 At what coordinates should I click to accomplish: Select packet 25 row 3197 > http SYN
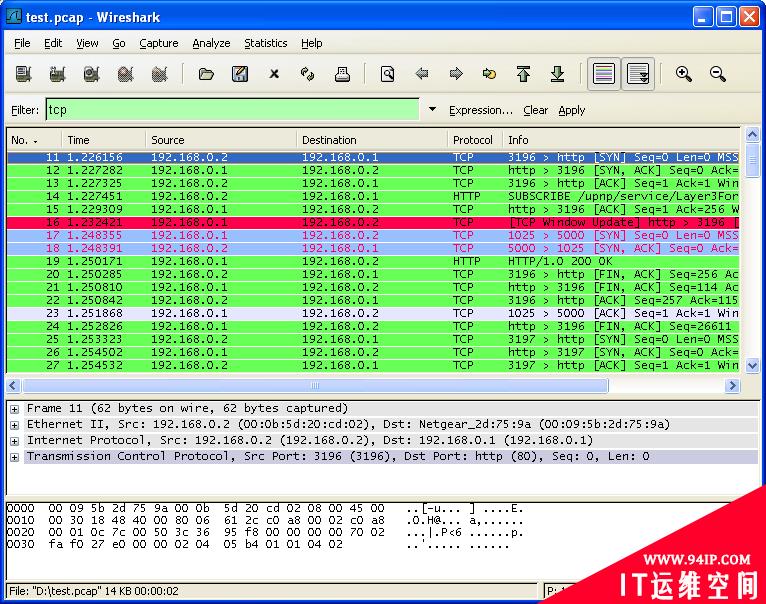click(373, 339)
